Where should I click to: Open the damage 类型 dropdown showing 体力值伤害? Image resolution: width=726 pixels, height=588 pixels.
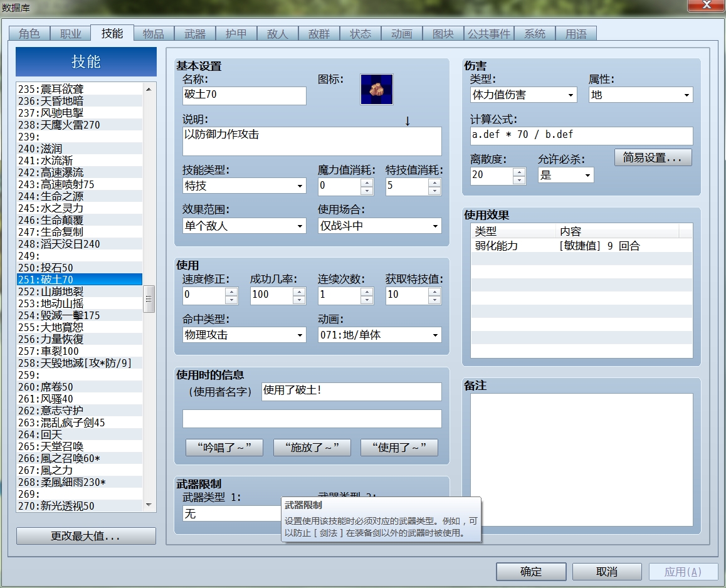pyautogui.click(x=523, y=95)
